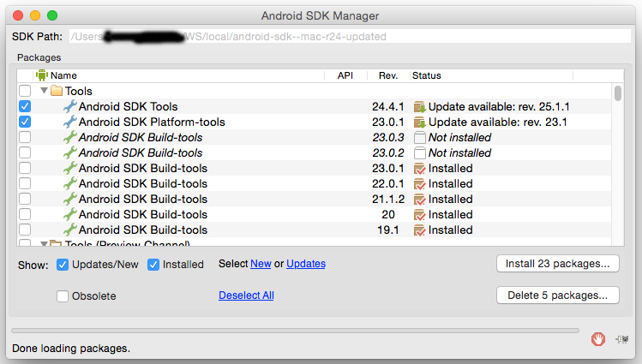Sort by the Name column header

click(x=178, y=75)
